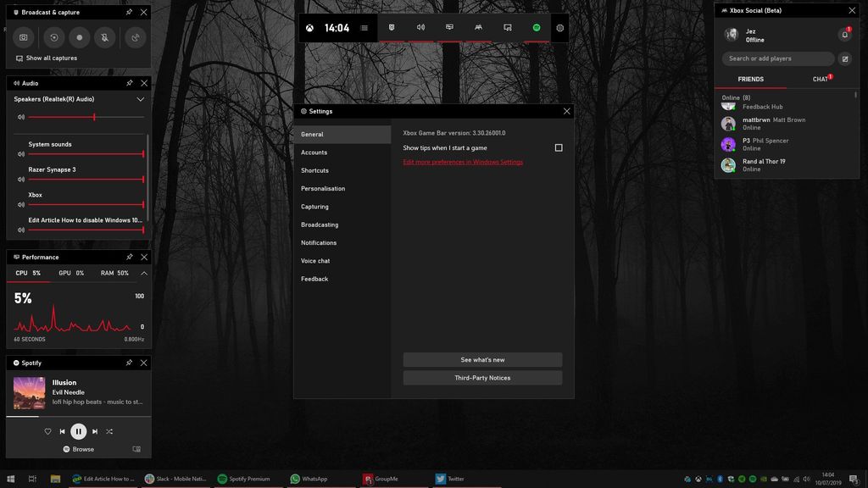Open Game Bar settings with the gear icon
The width and height of the screenshot is (868, 488).
click(559, 27)
